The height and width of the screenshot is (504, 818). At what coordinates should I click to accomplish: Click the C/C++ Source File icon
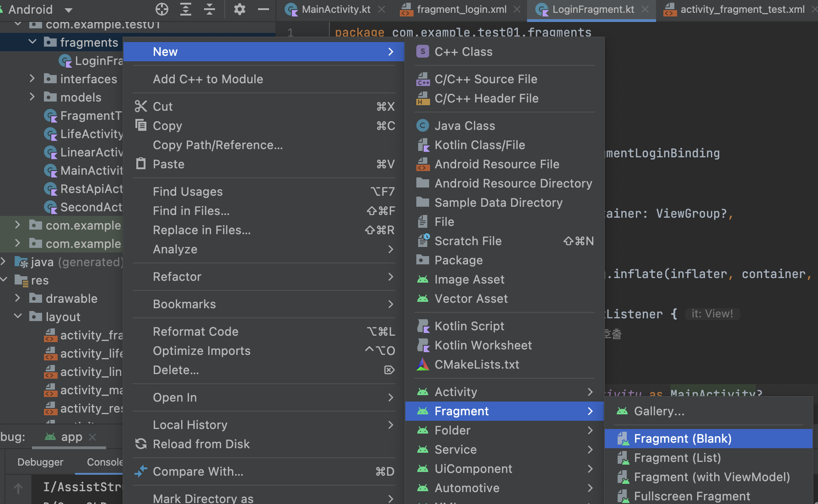point(423,79)
